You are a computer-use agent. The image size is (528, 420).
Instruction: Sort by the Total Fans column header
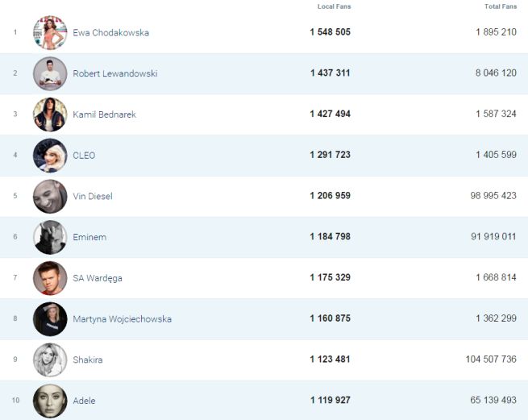click(x=500, y=6)
